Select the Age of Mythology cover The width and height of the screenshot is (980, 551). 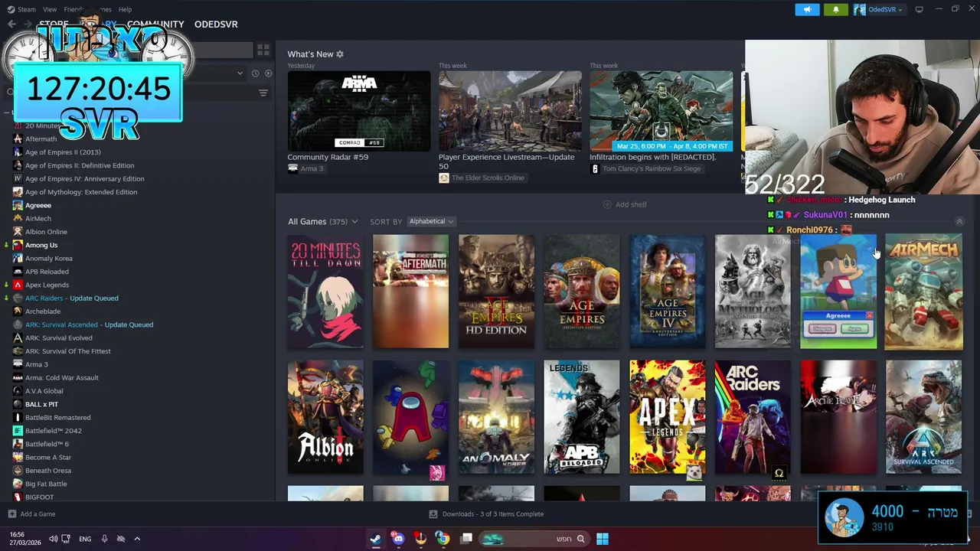point(753,292)
